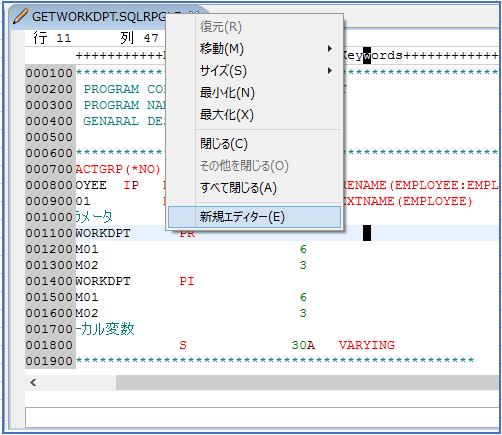
Task: Click the PI text on line 001400
Action: [187, 281]
